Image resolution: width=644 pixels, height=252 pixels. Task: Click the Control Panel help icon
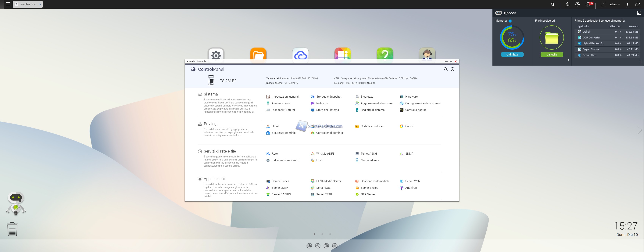(452, 69)
